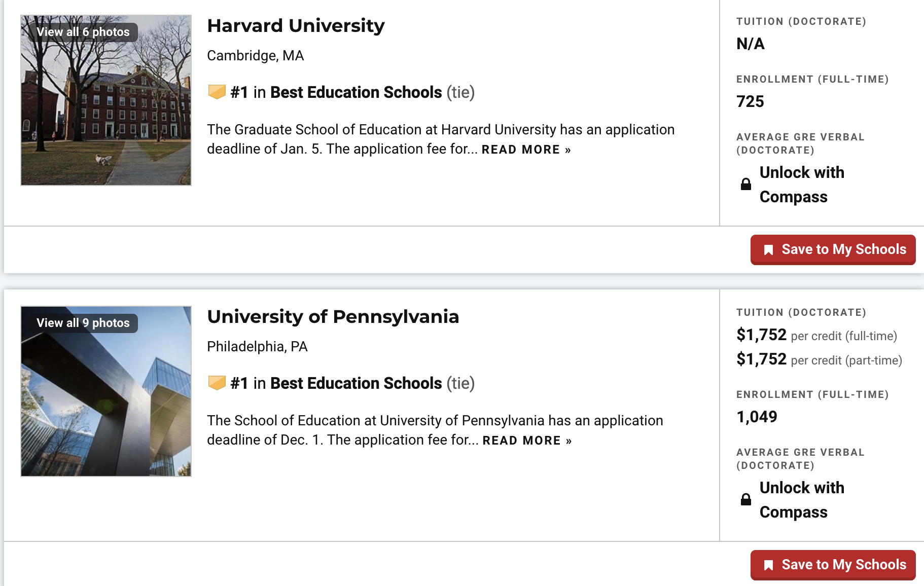Open View all 6 photos overlay
This screenshot has height=586, width=924.
83,32
